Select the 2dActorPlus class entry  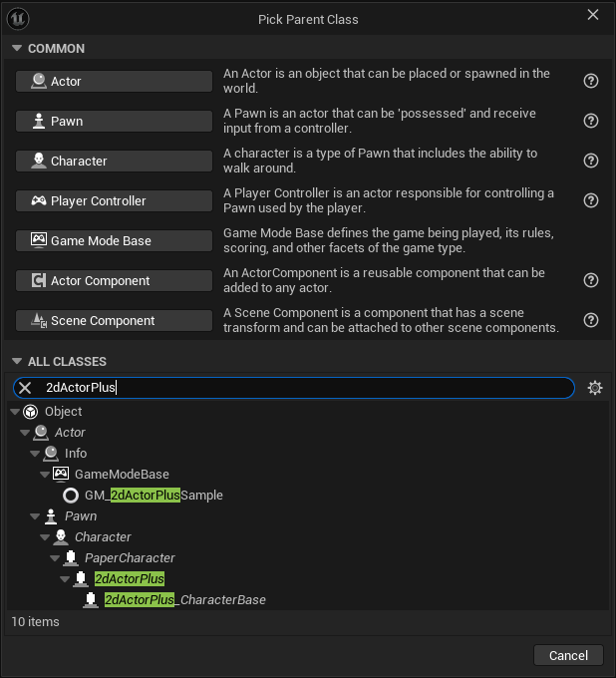(130, 579)
